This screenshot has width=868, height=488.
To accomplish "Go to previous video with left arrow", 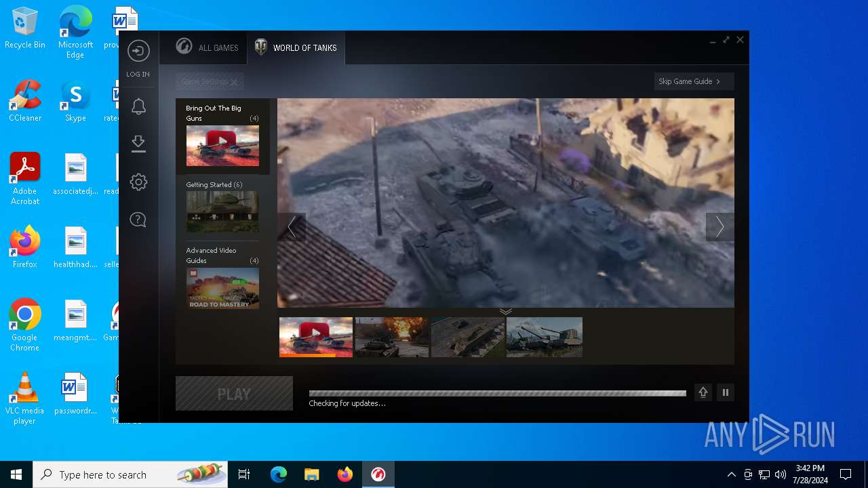I will click(292, 227).
